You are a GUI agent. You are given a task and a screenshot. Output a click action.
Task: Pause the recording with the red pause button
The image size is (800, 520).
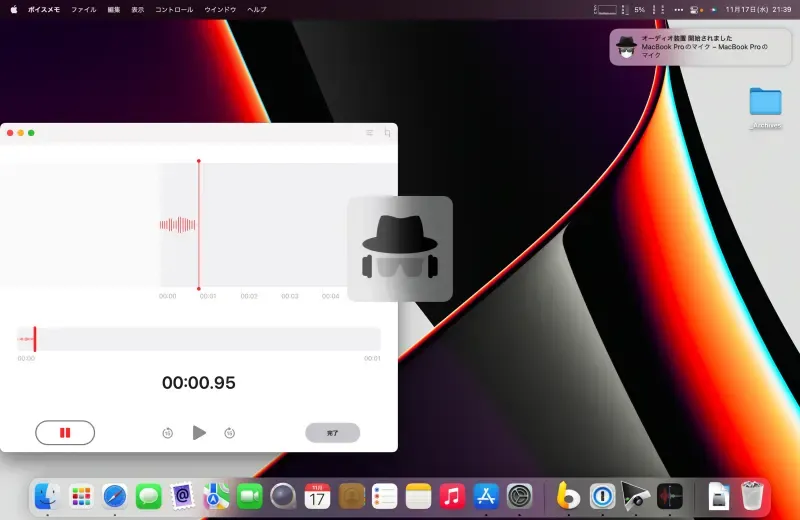pos(65,432)
